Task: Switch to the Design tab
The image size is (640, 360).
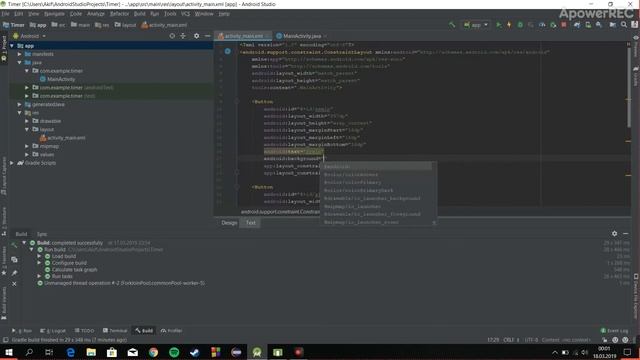Action: tap(229, 223)
